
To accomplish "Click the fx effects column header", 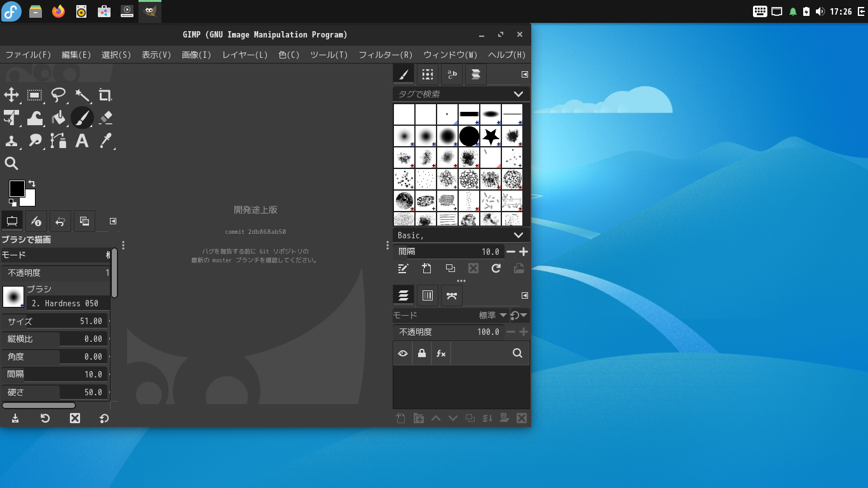I will point(441,353).
